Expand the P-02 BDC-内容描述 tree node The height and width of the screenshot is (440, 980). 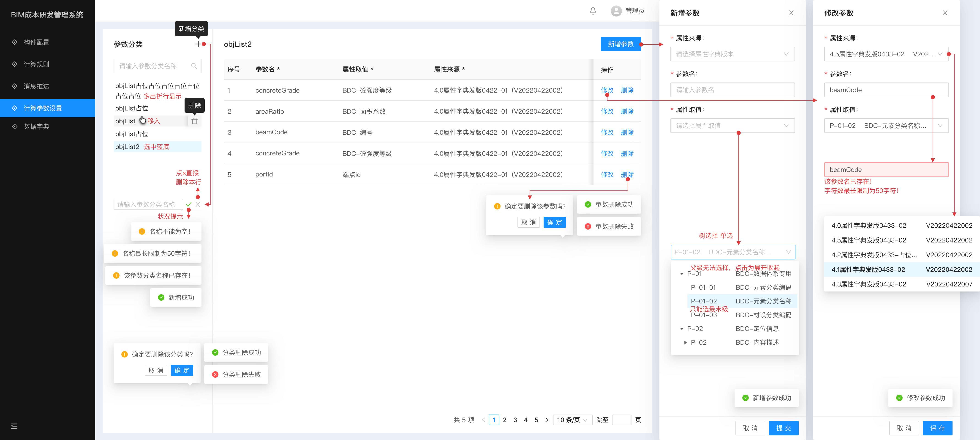tap(685, 343)
